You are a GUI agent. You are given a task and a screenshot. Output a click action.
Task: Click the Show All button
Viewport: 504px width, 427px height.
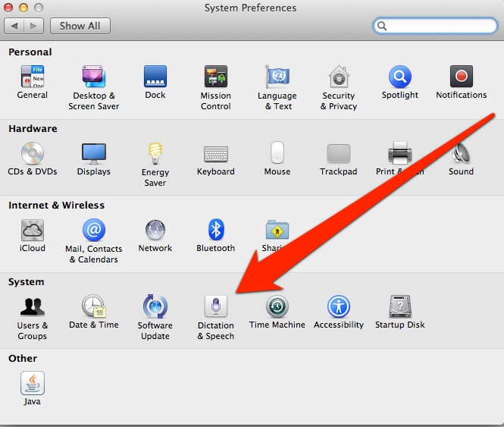tap(80, 26)
